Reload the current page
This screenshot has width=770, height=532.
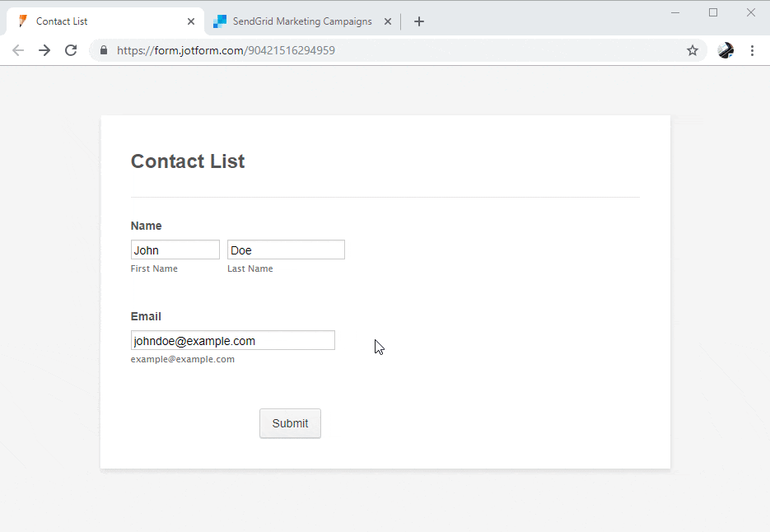pyautogui.click(x=71, y=50)
